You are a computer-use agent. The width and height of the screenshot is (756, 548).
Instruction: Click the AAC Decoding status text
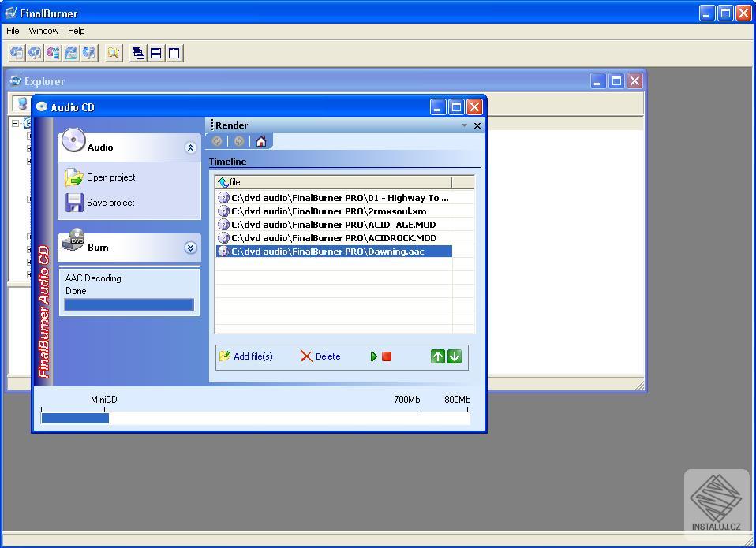(x=93, y=278)
